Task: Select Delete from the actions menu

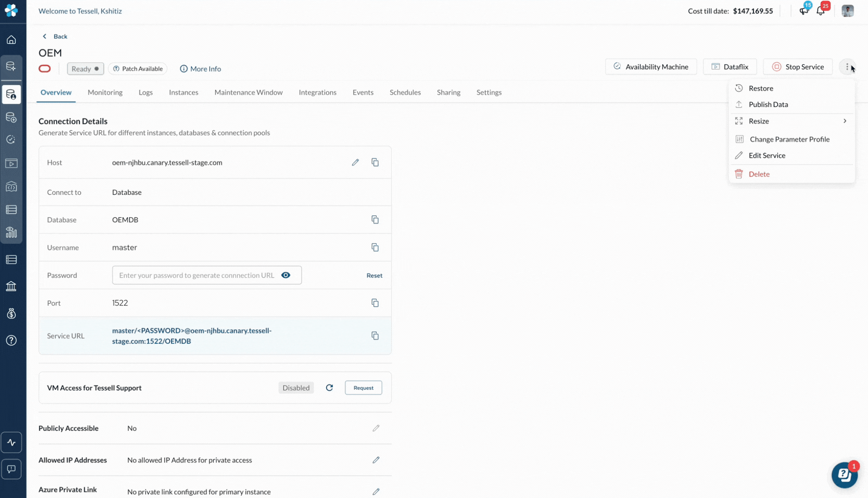Action: (x=759, y=174)
